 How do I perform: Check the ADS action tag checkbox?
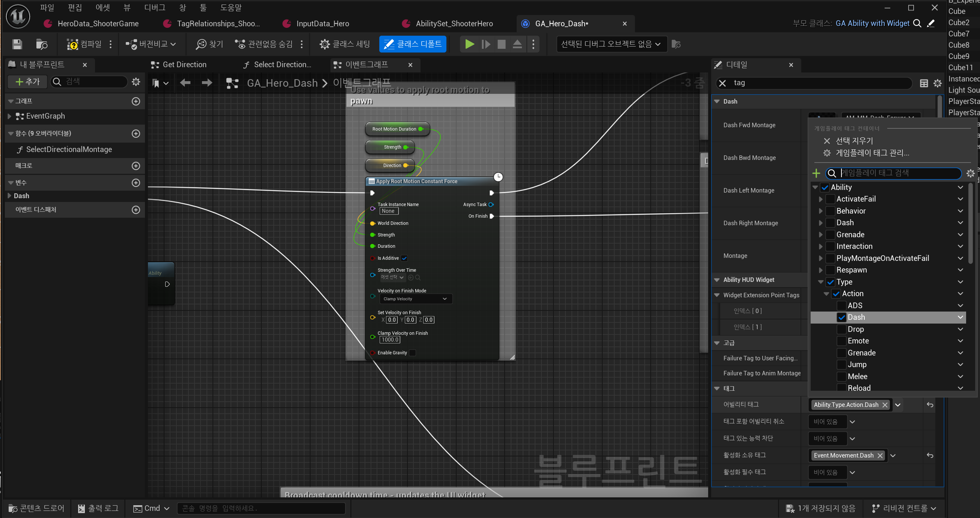(841, 306)
